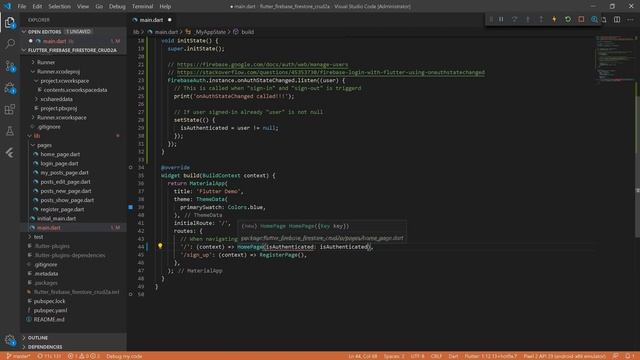Select the main.dart editor tab
This screenshot has height=360, width=640.
coord(152,20)
